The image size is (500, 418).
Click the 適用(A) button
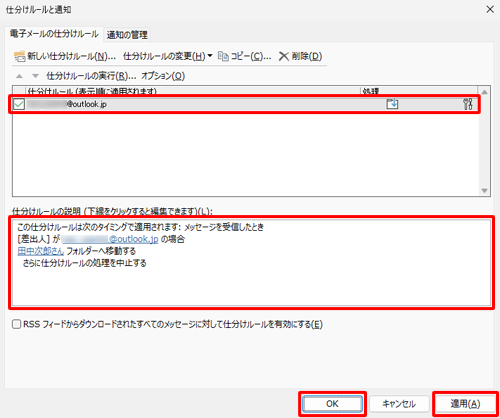coord(465,404)
